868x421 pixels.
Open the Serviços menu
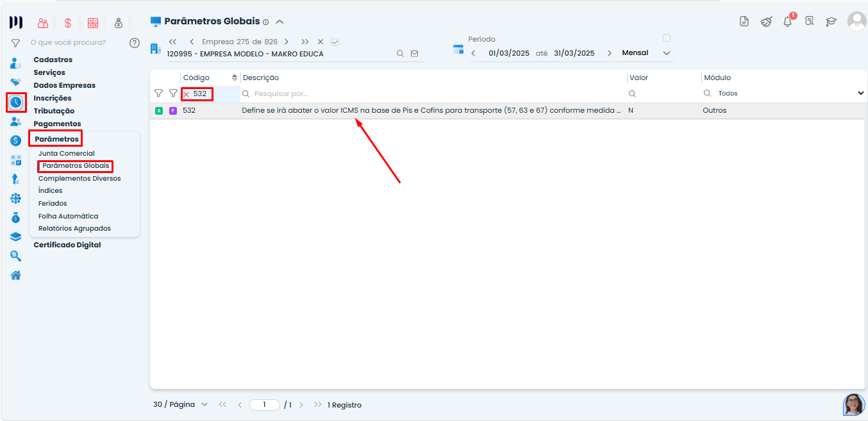pyautogui.click(x=49, y=72)
